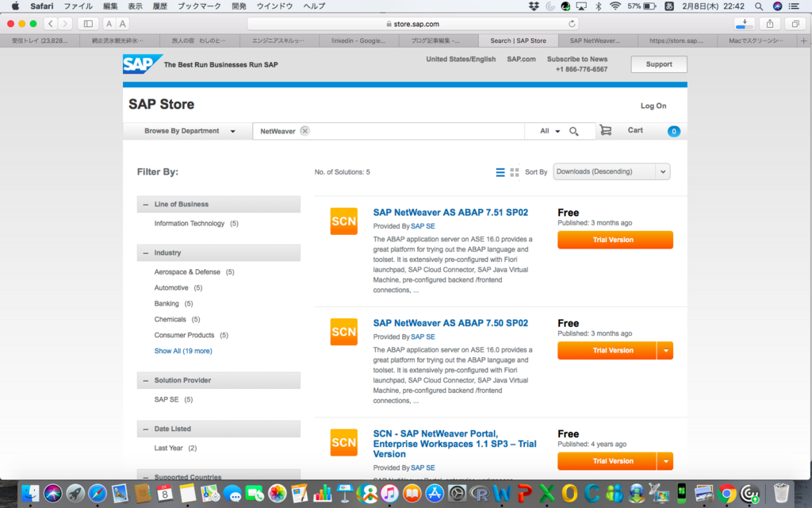
Task: Click the SCN icon of SAP NetWeaver AS ABAP 7.51
Action: (344, 221)
